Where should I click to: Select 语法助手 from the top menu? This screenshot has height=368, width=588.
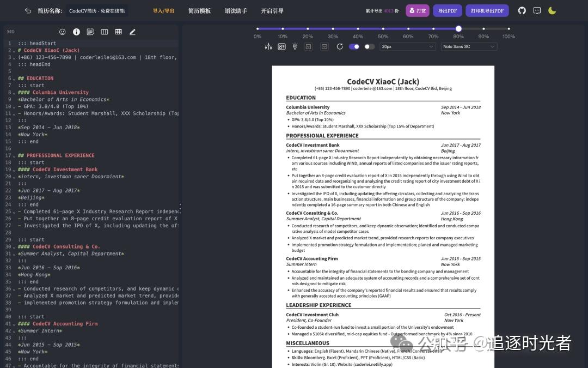(235, 10)
